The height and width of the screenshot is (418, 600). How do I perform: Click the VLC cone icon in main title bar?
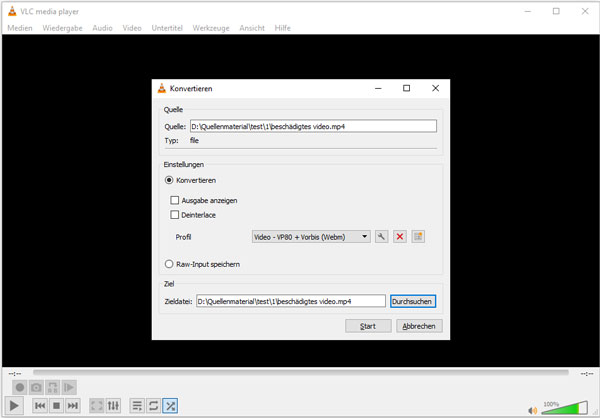12,11
